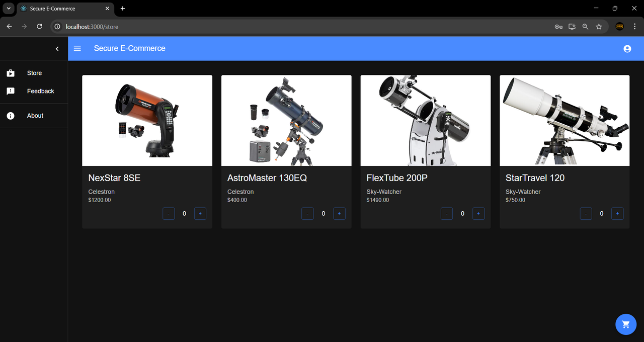Open Chrome's three-dot menu
The height and width of the screenshot is (342, 644).
coord(634,27)
